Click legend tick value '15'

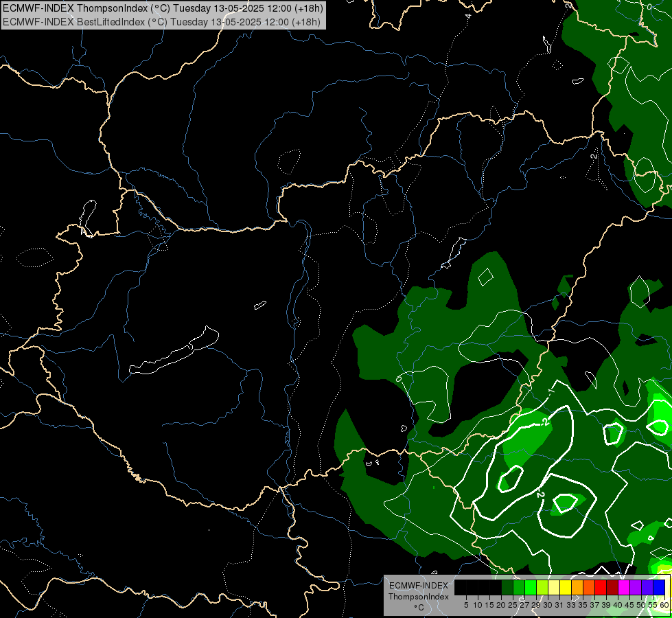[x=489, y=605]
